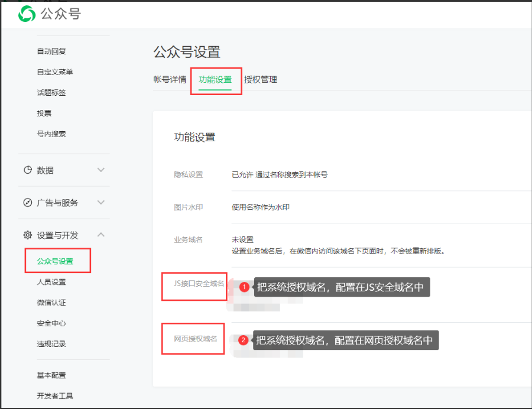This screenshot has height=409, width=532.
Task: Select the 功能设置 tab
Action: click(x=215, y=80)
